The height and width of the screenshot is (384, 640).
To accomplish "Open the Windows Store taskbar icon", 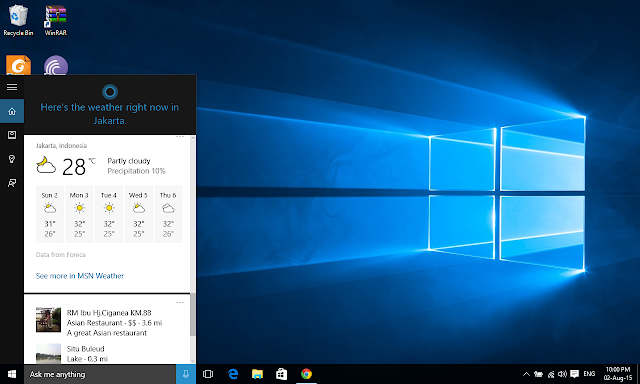I will pos(281,374).
